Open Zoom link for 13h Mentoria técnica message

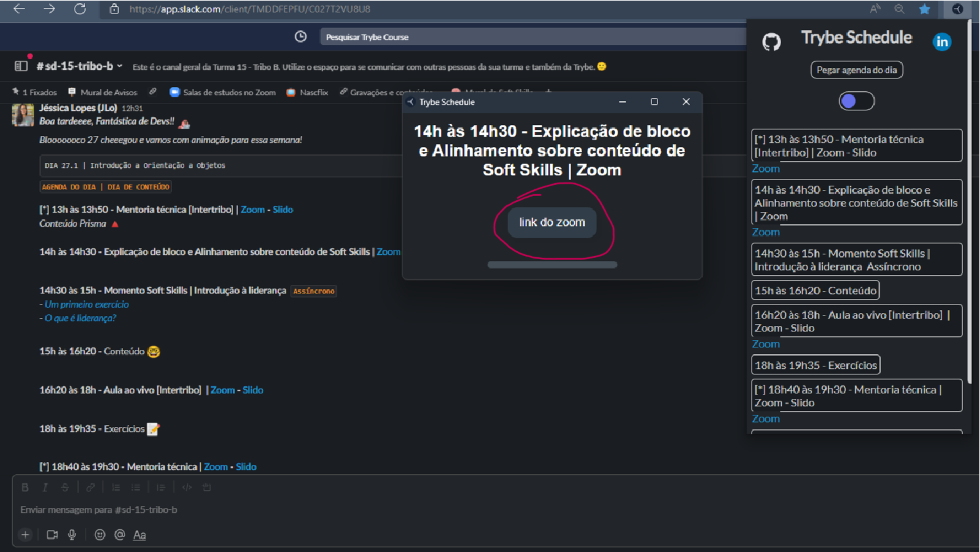tap(253, 210)
